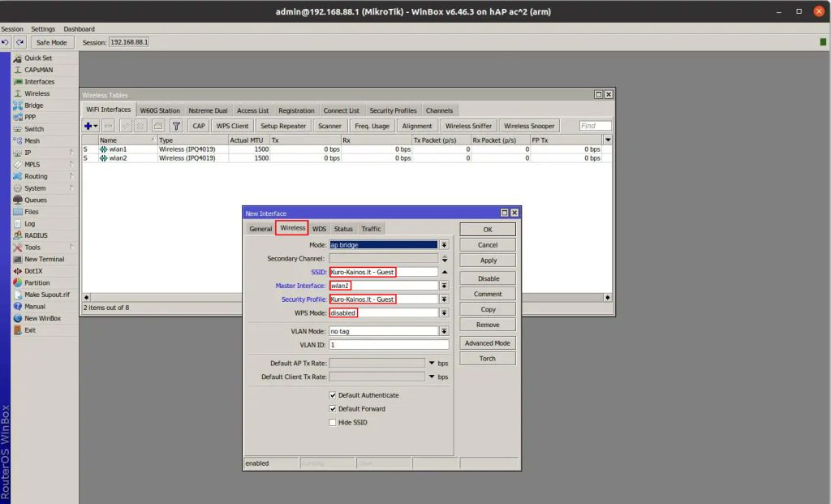This screenshot has height=504, width=831.
Task: Open Dot1X menu in sidebar
Action: coord(32,271)
